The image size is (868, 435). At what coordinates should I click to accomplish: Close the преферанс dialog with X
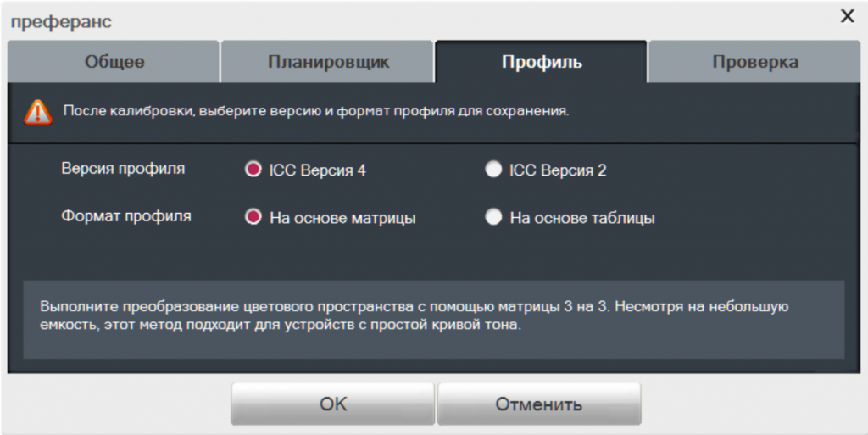(x=848, y=16)
